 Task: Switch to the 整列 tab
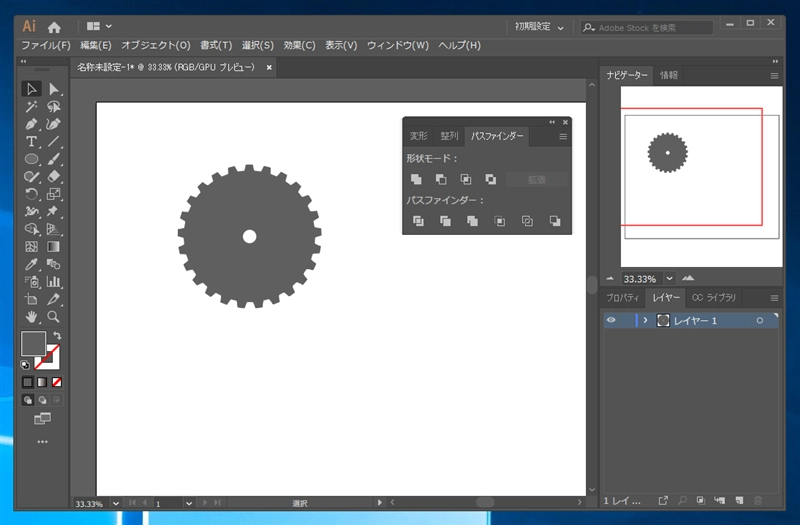click(449, 136)
